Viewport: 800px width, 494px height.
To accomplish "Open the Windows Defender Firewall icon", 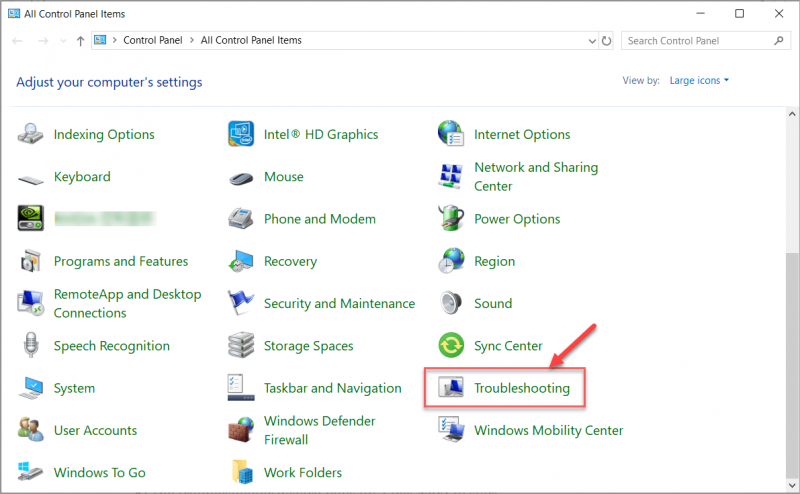I will point(241,430).
